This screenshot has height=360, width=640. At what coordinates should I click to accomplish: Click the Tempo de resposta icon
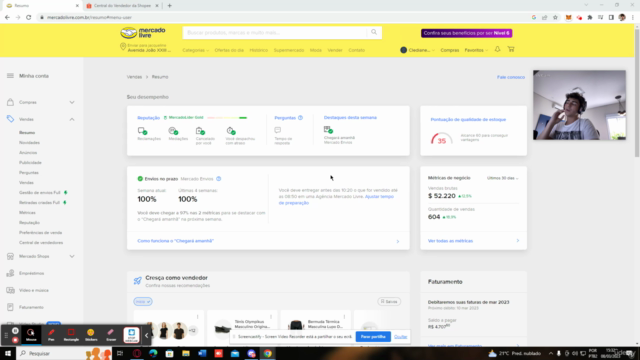[x=278, y=130]
